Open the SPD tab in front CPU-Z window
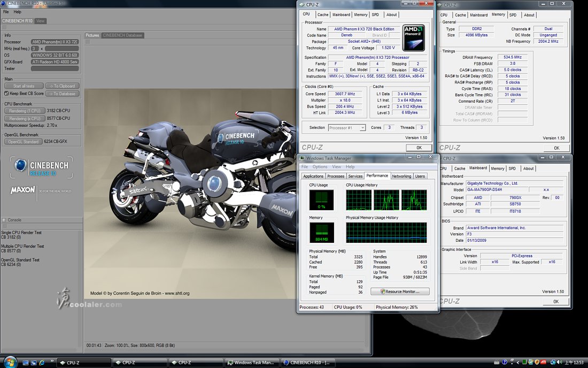 (x=375, y=14)
